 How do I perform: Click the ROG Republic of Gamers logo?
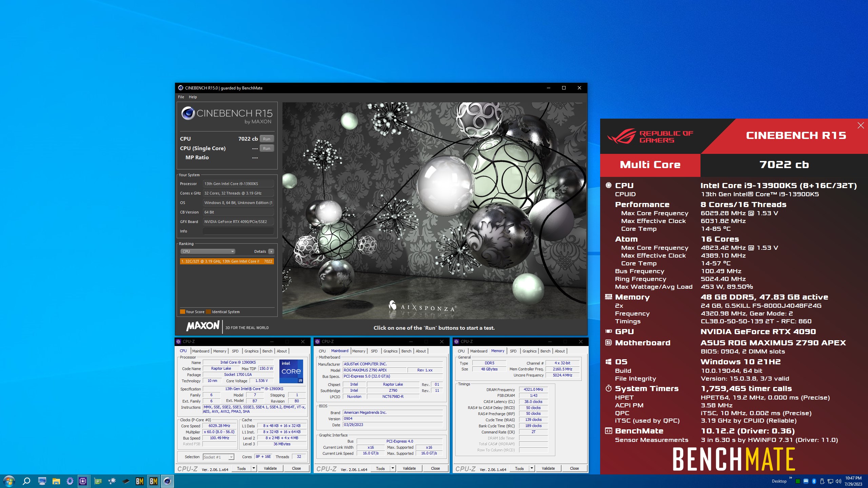(x=650, y=137)
